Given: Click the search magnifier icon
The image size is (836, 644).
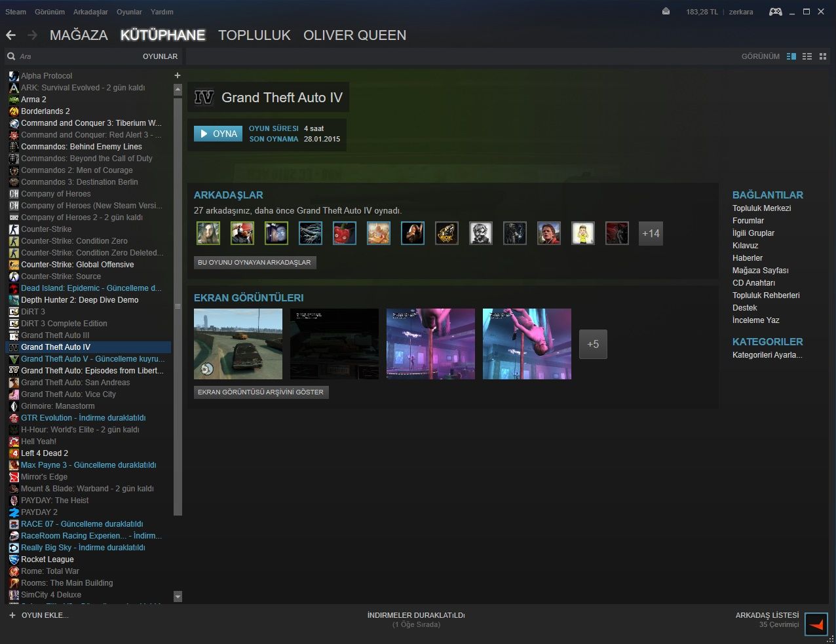Looking at the screenshot, I should point(11,56).
